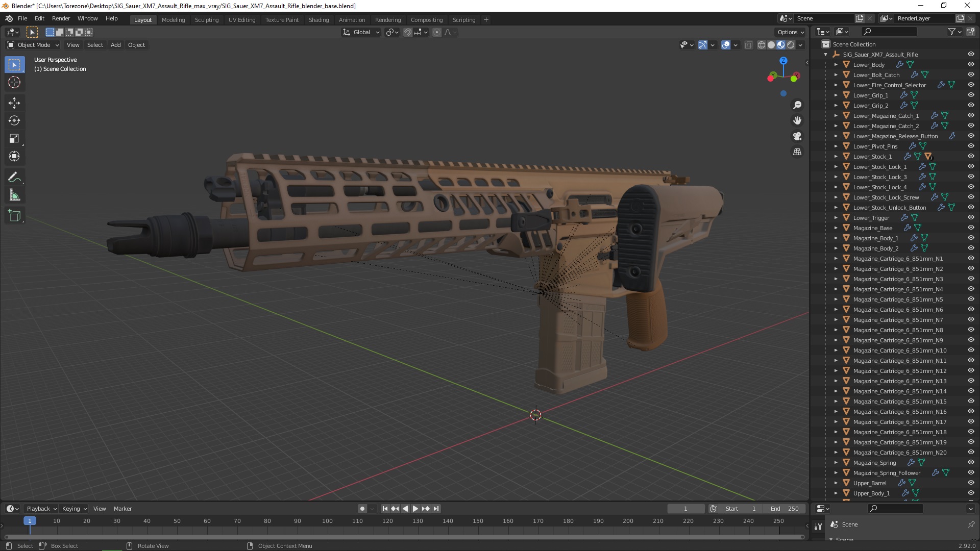The width and height of the screenshot is (980, 551).
Task: Hide Lower_Trigger in outliner
Action: (971, 218)
